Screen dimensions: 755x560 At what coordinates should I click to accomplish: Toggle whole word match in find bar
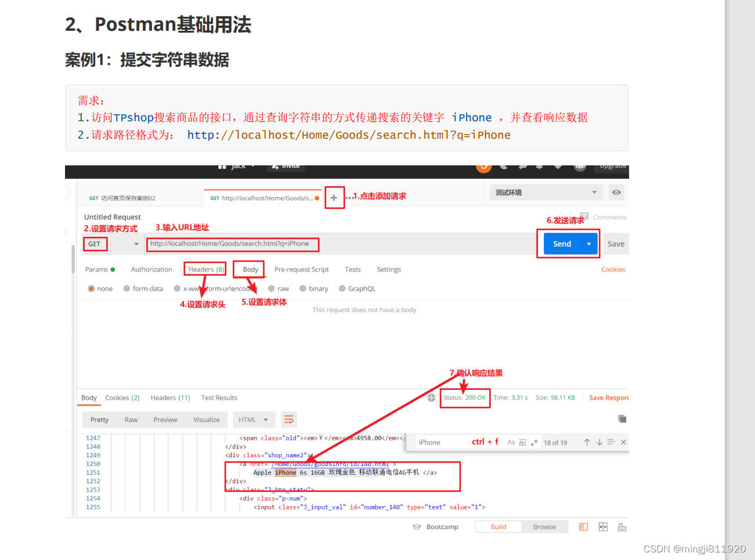522,442
